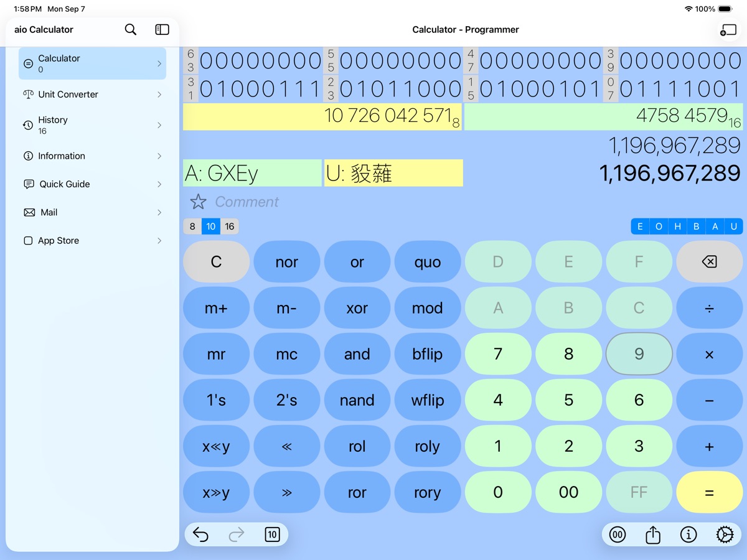Switch number base to 8 (octal)
Image resolution: width=747 pixels, height=560 pixels.
pos(192,226)
